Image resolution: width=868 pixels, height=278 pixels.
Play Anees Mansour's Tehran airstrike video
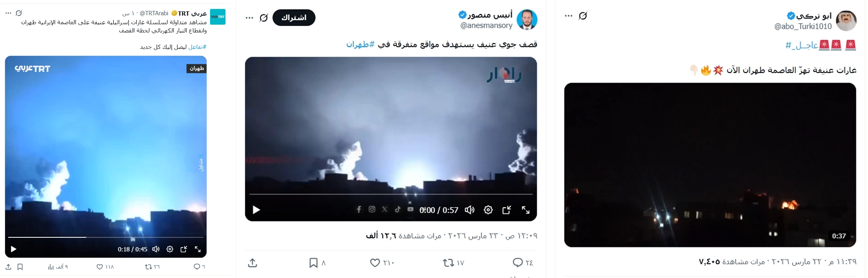256,210
